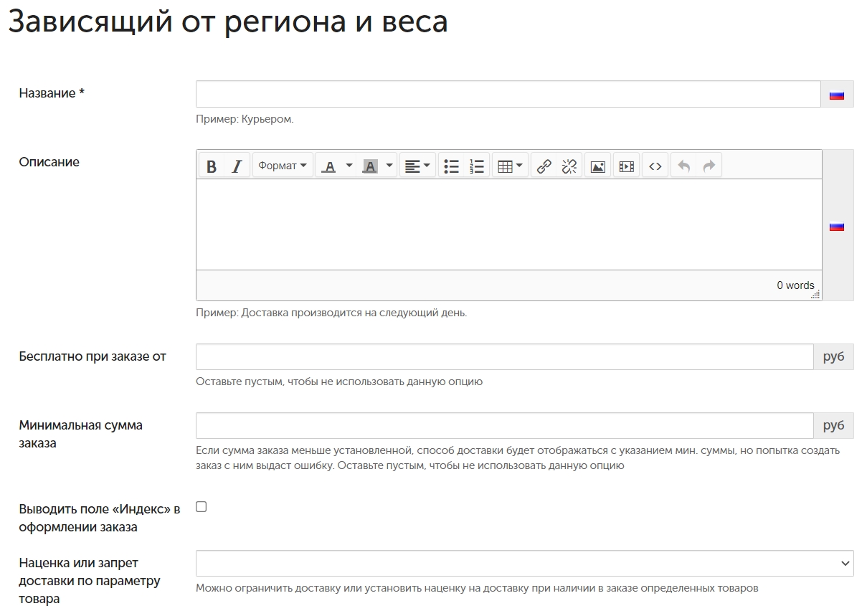The height and width of the screenshot is (616, 867).
Task: Open text alignment dropdown
Action: [x=417, y=166]
